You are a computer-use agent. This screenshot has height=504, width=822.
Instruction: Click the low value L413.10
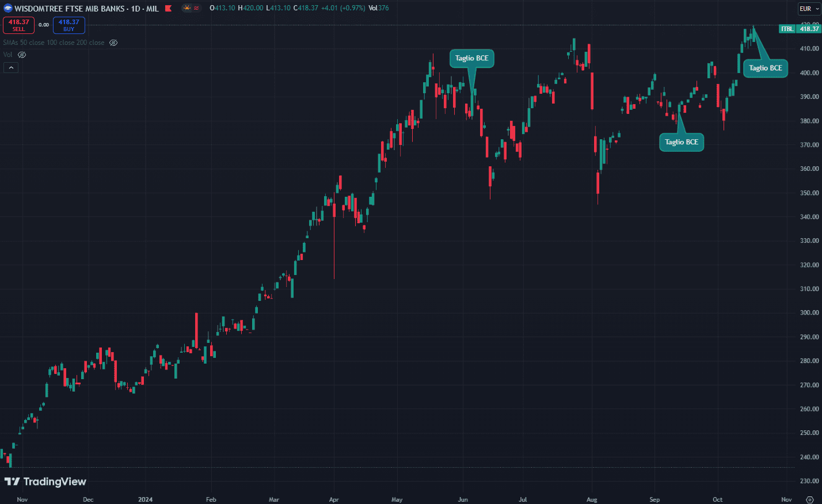coord(278,8)
